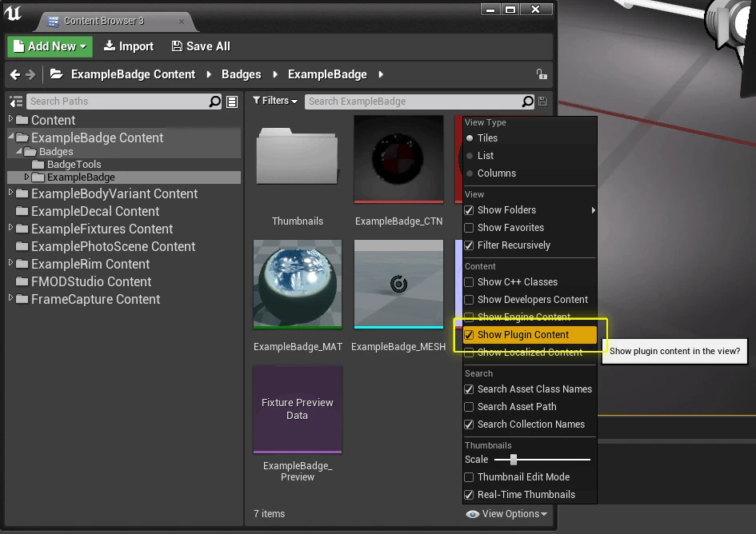The height and width of the screenshot is (534, 756).
Task: Enable Search Asset Path
Action: [x=469, y=407]
